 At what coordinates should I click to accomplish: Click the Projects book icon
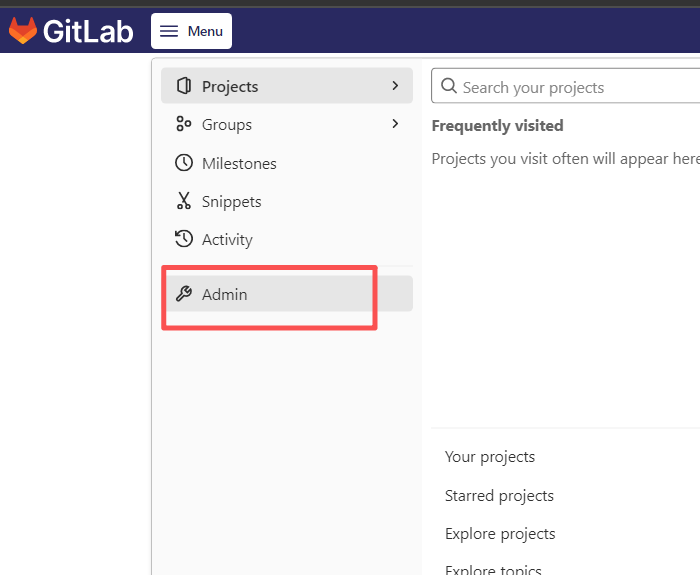tap(184, 85)
